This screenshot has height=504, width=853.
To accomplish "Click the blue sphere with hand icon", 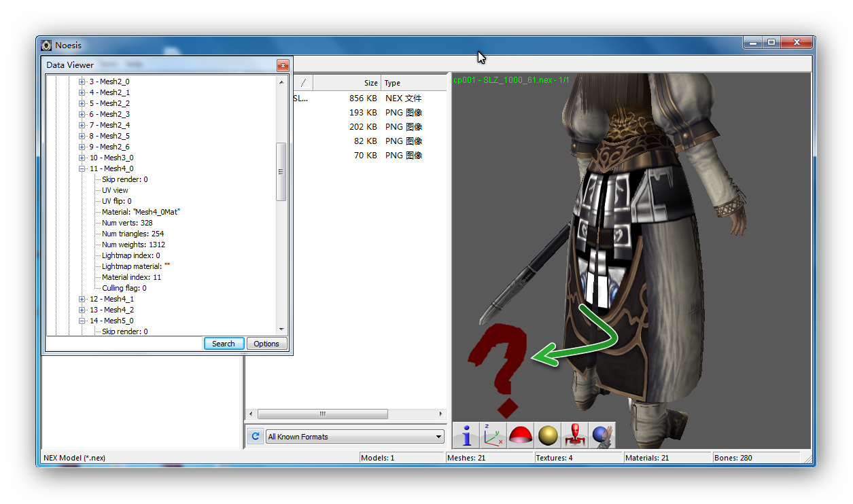I will pyautogui.click(x=602, y=435).
